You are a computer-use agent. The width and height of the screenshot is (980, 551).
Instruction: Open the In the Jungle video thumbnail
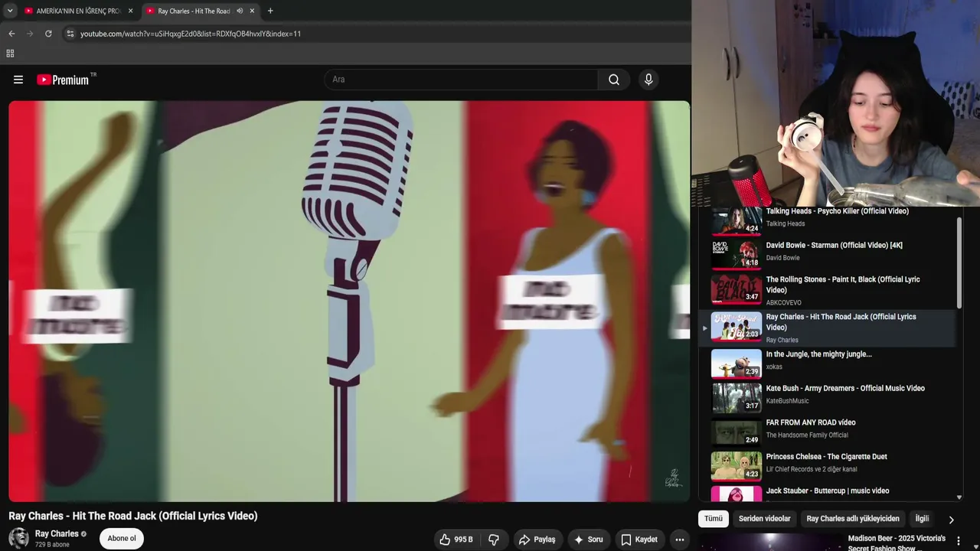737,364
